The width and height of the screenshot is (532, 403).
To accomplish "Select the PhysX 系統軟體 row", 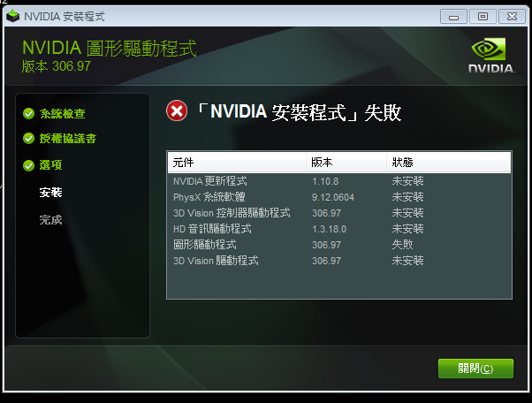I will pyautogui.click(x=339, y=197).
